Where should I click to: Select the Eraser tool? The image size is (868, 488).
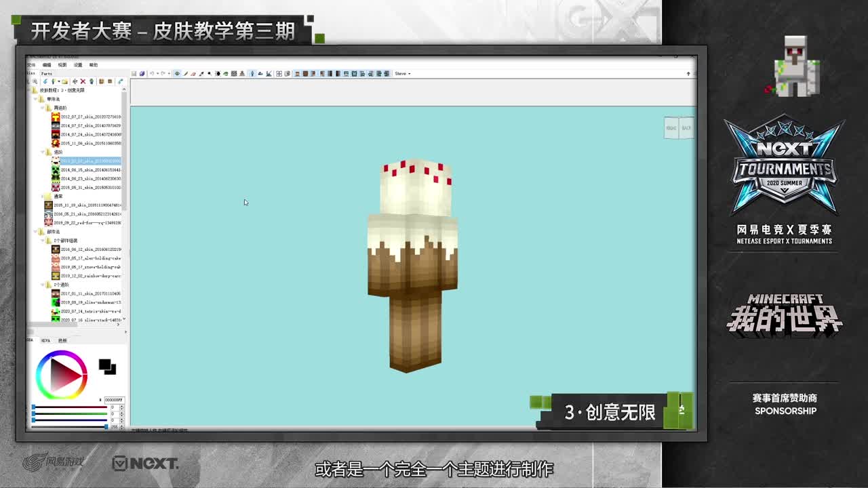(193, 73)
